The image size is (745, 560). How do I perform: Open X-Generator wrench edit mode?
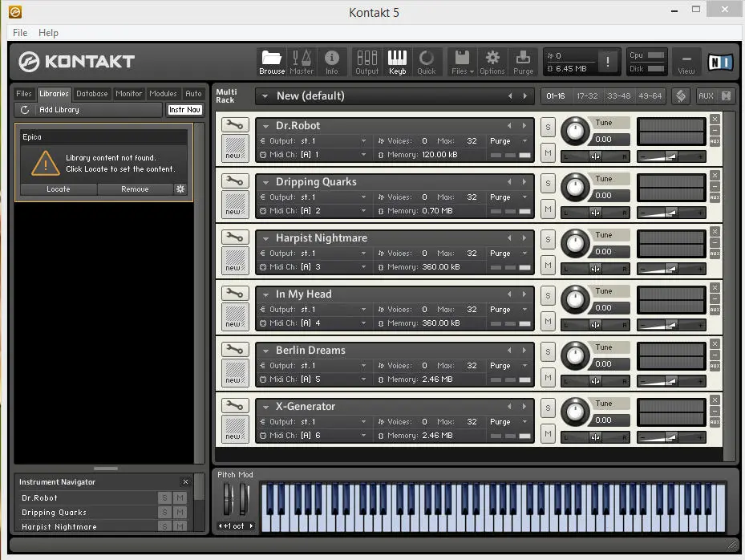click(x=235, y=405)
